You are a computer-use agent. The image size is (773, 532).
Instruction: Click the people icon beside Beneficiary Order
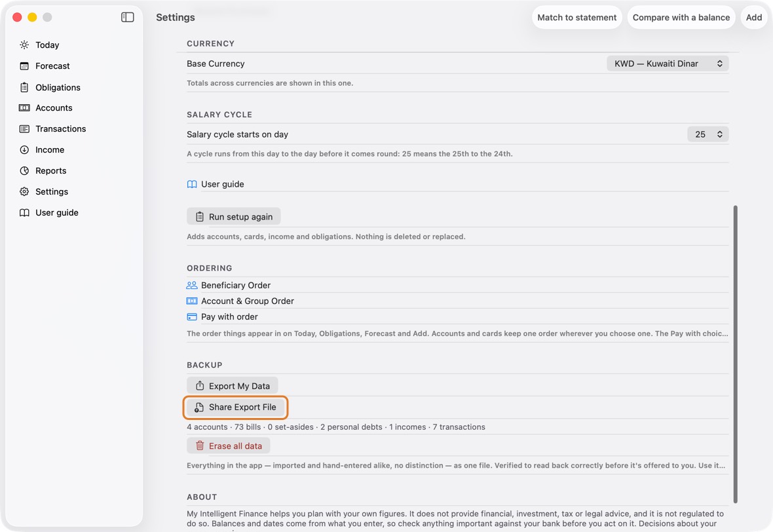click(x=192, y=286)
